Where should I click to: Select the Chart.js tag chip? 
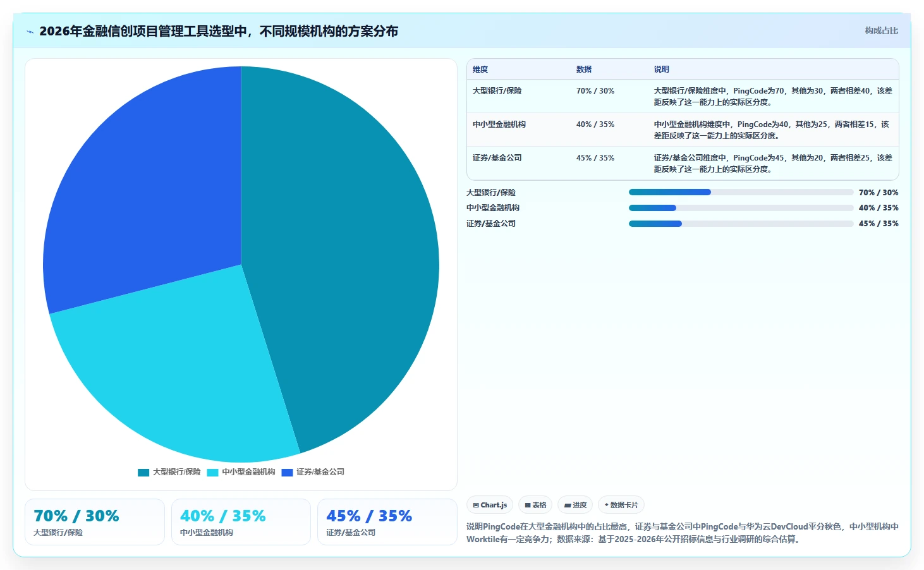click(490, 505)
